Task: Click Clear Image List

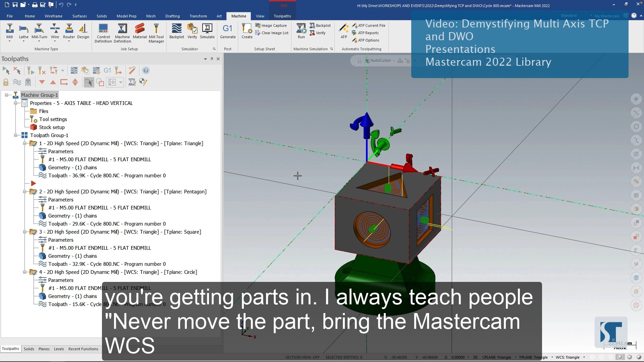Action: [272, 33]
